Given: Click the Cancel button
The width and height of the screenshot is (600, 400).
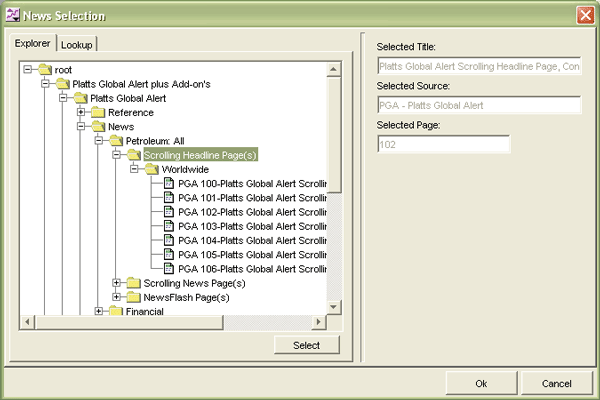Looking at the screenshot, I should 556,383.
